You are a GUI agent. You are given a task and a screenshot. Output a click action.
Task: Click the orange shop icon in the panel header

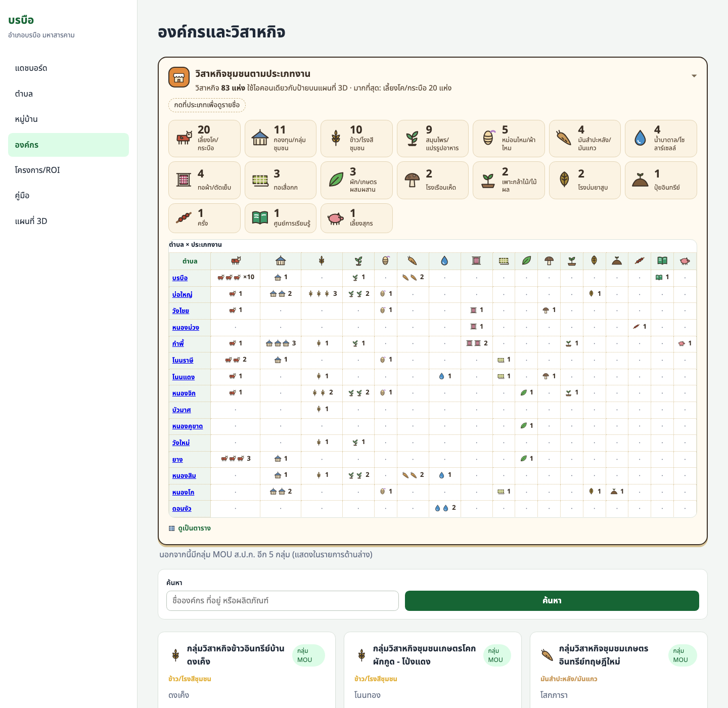tap(179, 77)
